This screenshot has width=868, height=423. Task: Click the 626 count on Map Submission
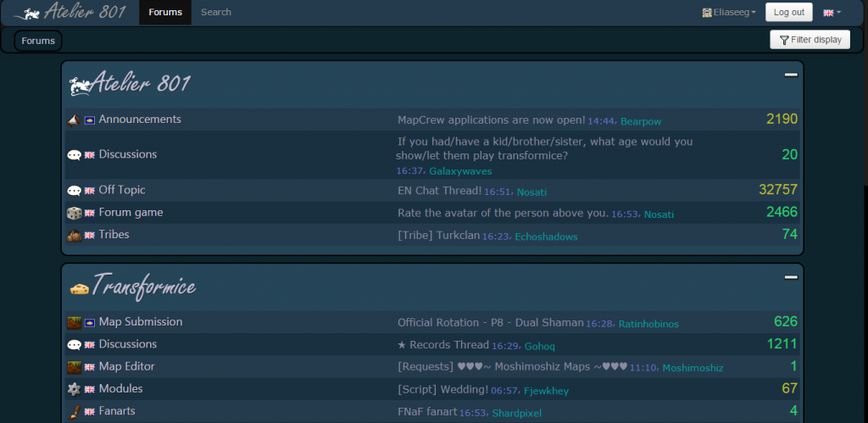[786, 321]
